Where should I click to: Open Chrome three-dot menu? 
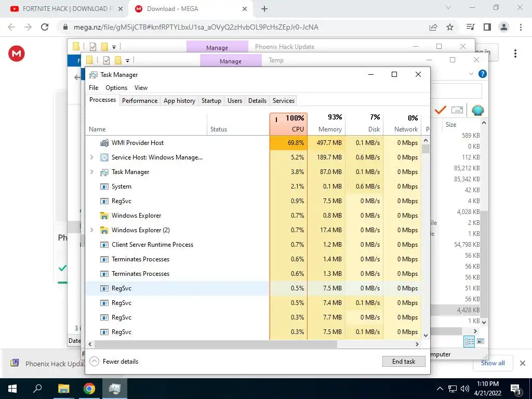[521, 27]
